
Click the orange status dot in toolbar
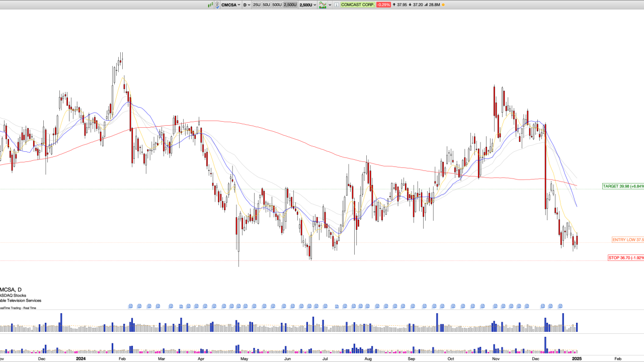tap(443, 5)
